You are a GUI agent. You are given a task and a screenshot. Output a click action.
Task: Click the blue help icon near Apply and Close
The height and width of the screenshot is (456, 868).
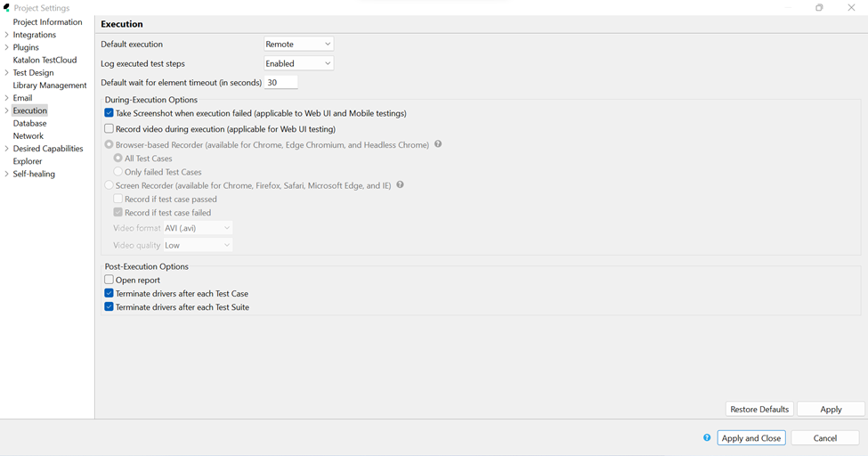[x=707, y=437]
